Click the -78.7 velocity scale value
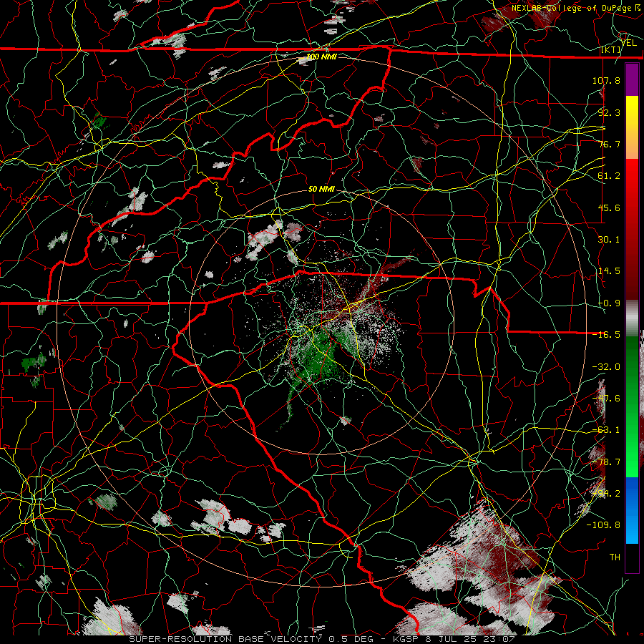 [606, 462]
